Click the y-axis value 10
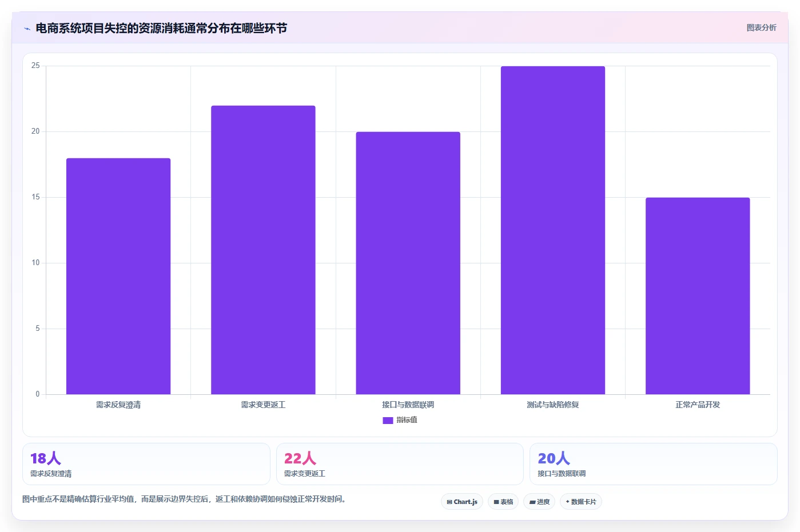 [35, 263]
